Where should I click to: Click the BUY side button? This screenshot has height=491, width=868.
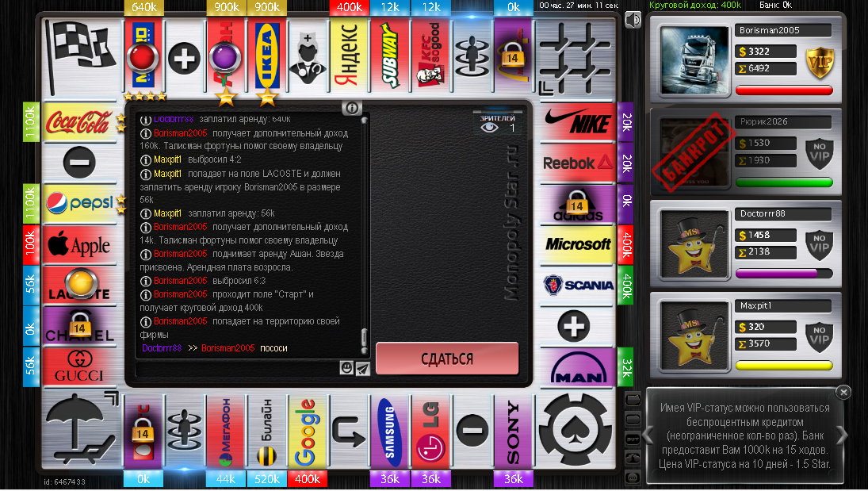pos(633,439)
